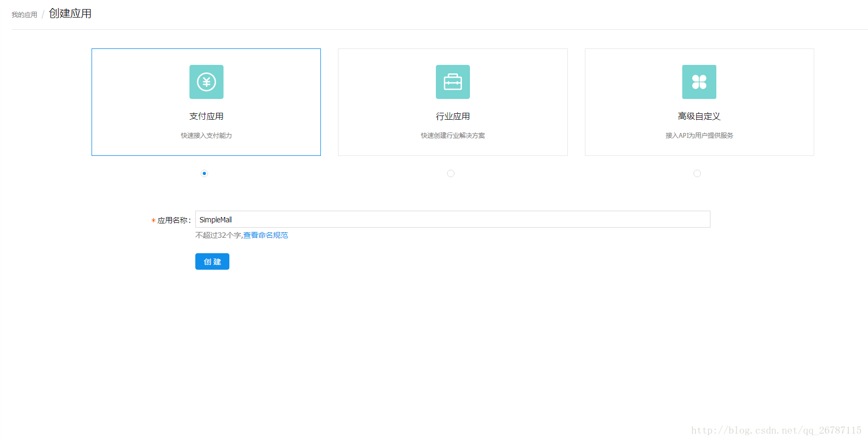The width and height of the screenshot is (868, 441).
Task: Click the 支付应用 card title
Action: point(206,117)
